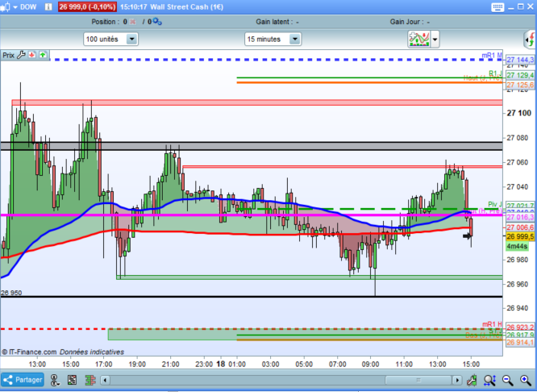Screen dimensions: 537x392
Task: Click the 26 914,1 orange price label
Action: (x=520, y=342)
